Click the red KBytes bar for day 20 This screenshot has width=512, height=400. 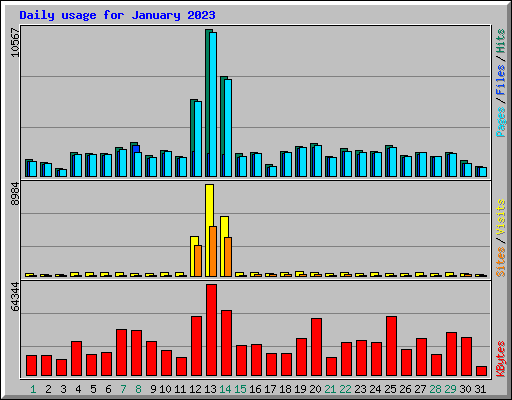(316, 347)
